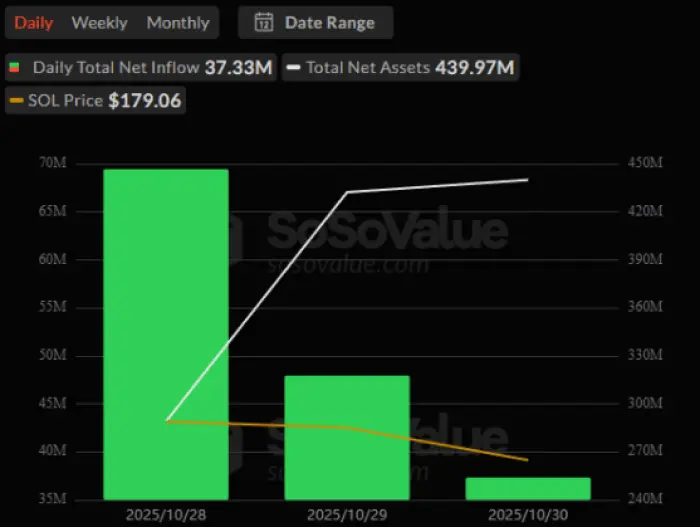Image resolution: width=700 pixels, height=527 pixels.
Task: Click the 70M left axis label
Action: click(x=53, y=163)
